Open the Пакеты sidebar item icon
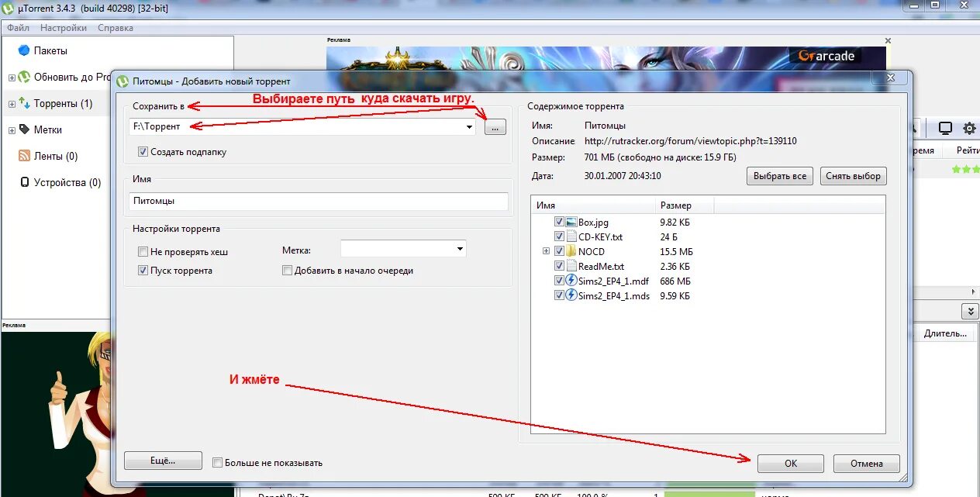This screenshot has width=980, height=497. [x=24, y=50]
